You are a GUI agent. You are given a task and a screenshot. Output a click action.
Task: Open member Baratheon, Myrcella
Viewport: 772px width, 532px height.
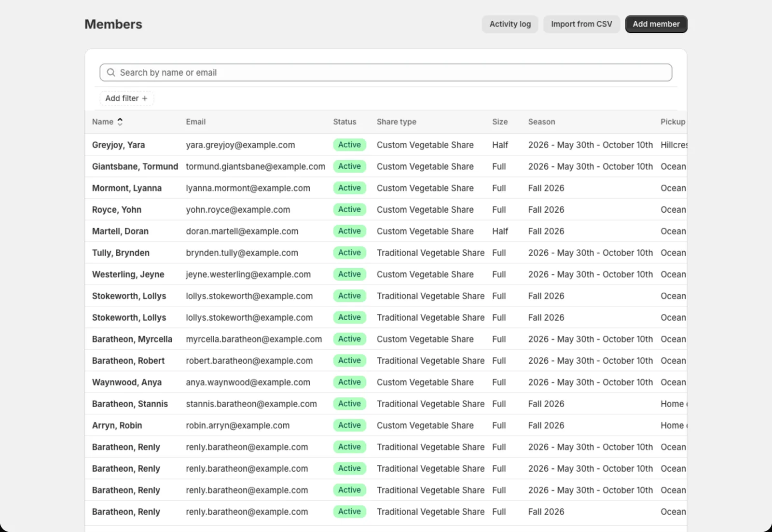(x=132, y=339)
